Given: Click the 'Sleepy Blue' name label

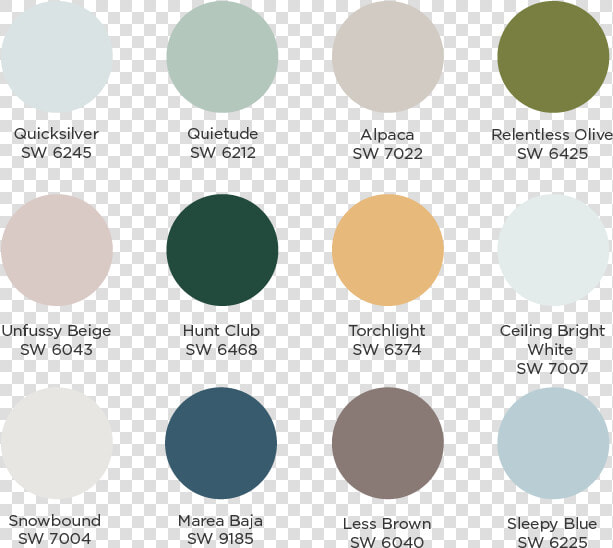Looking at the screenshot, I should (x=552, y=525).
